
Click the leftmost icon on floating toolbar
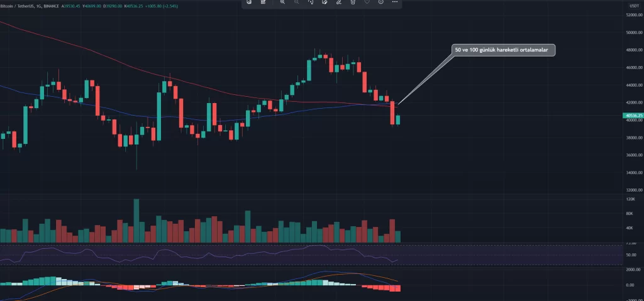pyautogui.click(x=249, y=2)
